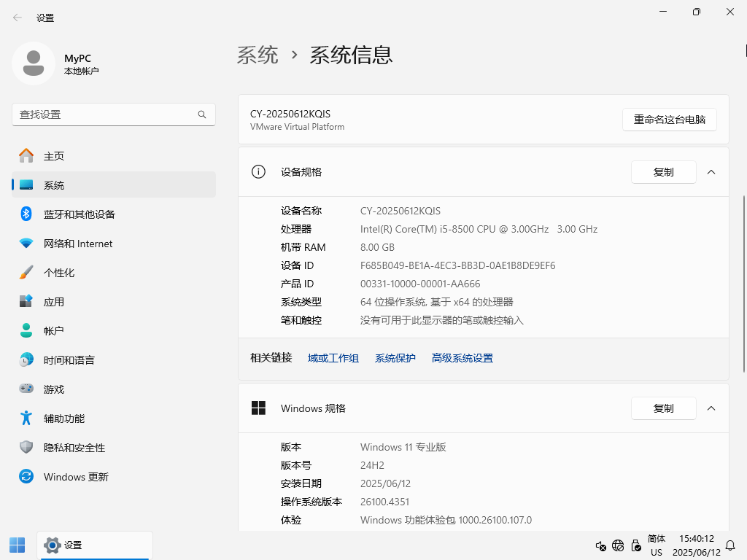
Task: Open the 高级系统设置 link
Action: pyautogui.click(x=462, y=358)
